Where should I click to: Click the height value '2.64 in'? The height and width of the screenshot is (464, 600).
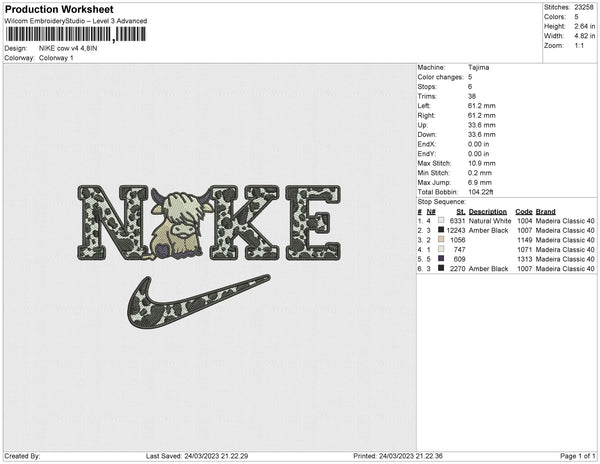click(x=585, y=26)
